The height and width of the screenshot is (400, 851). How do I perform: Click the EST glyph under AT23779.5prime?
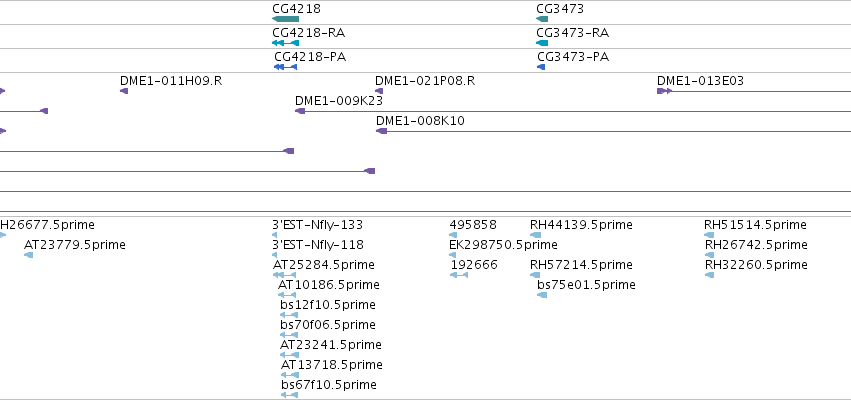28,255
